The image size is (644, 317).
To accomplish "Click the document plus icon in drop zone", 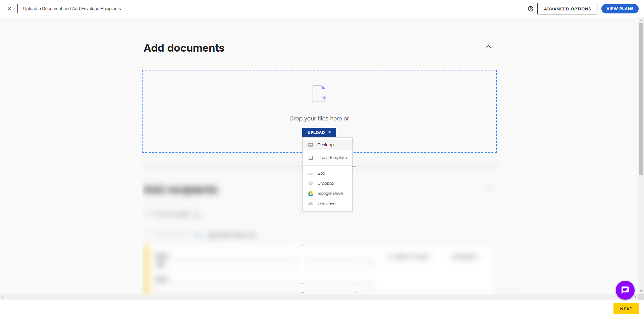I will pos(319,93).
